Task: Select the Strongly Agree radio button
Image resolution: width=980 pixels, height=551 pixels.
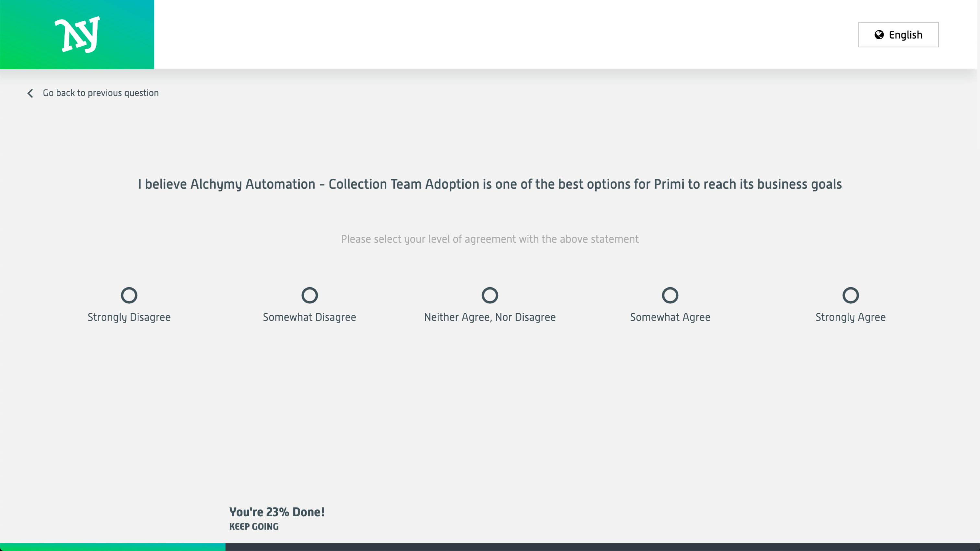Action: point(851,295)
